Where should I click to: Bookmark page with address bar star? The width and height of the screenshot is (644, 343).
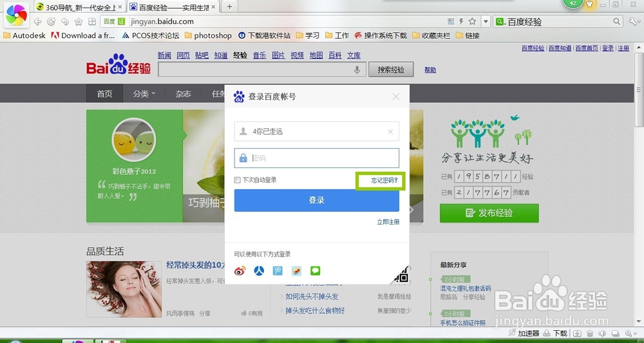[472, 21]
